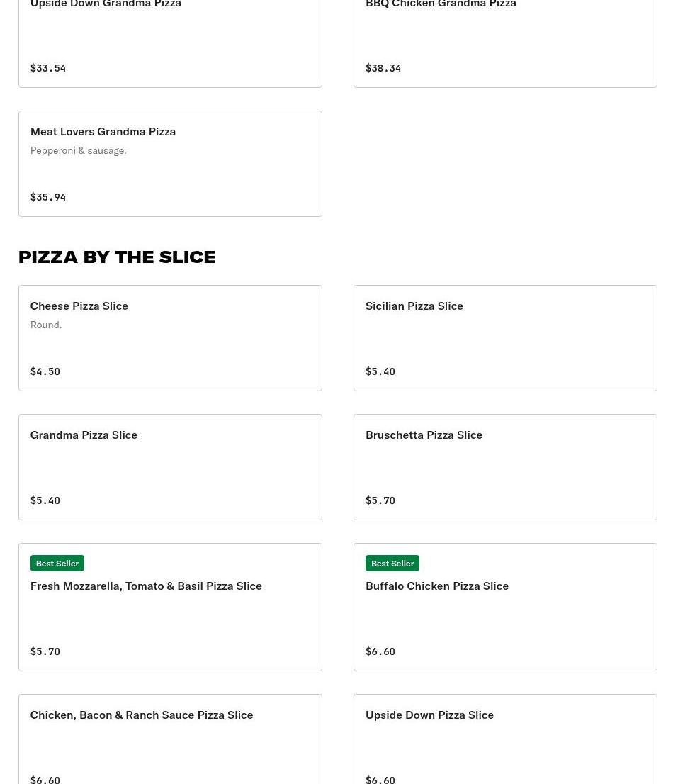The height and width of the screenshot is (784, 673).
Task: Open the Buffalo Chicken Pizza Slice
Action: point(504,607)
